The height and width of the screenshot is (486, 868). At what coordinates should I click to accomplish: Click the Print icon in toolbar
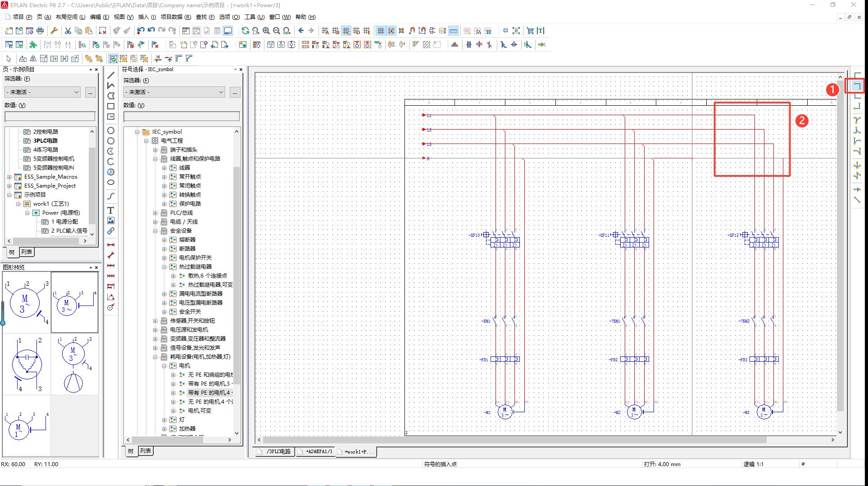point(40,31)
